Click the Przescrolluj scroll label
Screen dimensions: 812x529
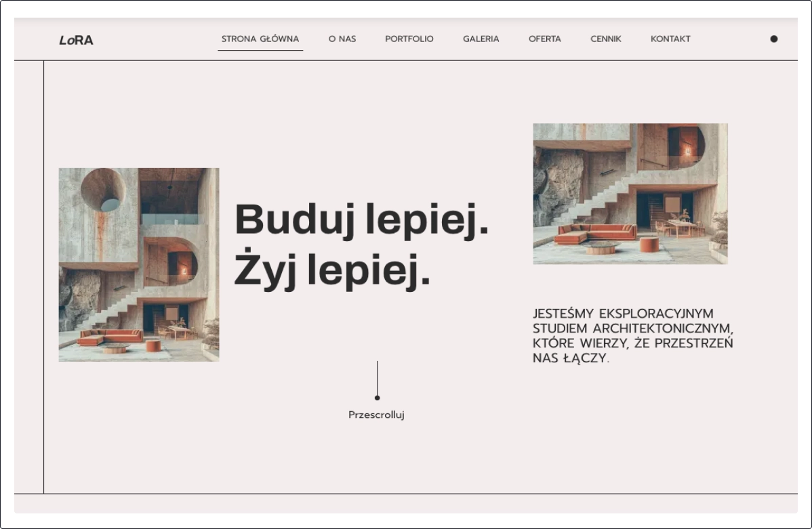(x=376, y=415)
